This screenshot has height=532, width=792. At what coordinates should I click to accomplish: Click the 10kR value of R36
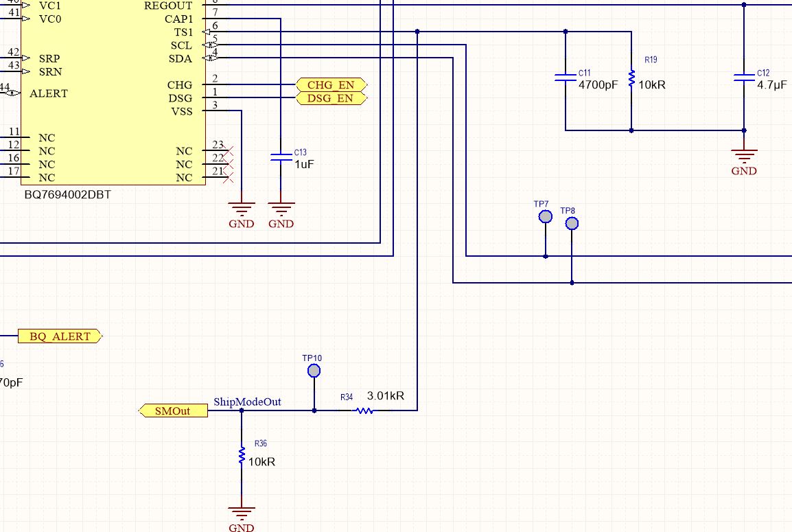(x=261, y=462)
